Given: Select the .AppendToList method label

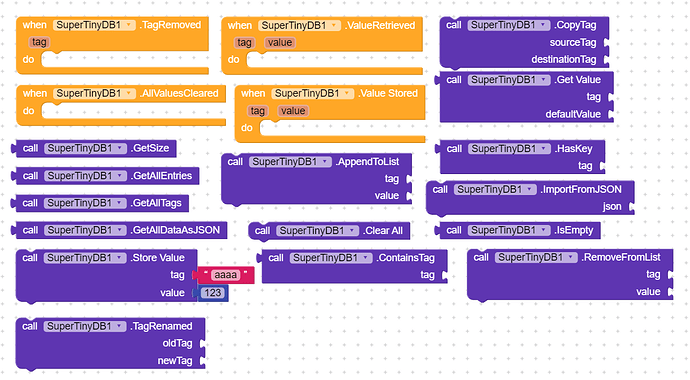Looking at the screenshot, I should point(367,162).
